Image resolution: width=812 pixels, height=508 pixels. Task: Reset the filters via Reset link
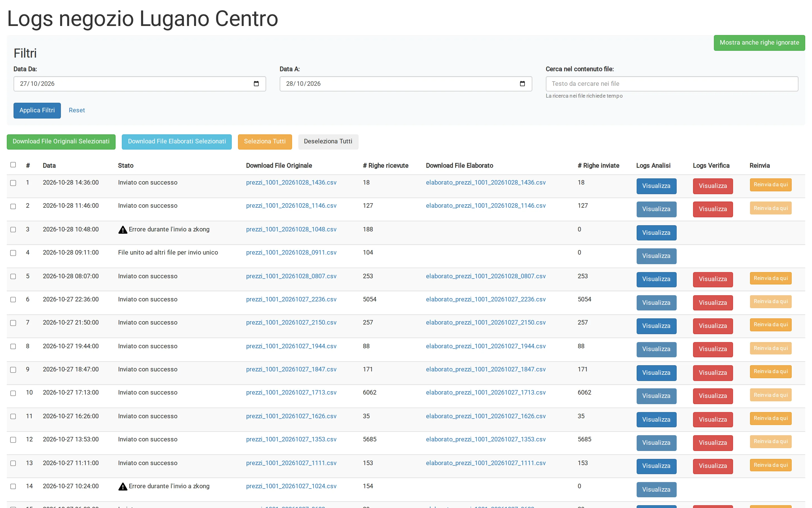(x=77, y=110)
